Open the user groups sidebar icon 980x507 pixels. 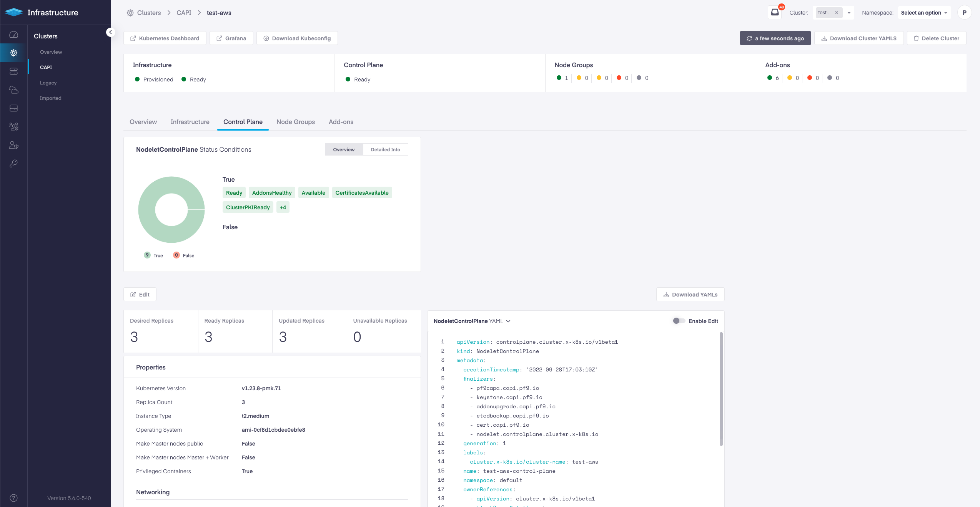(13, 126)
